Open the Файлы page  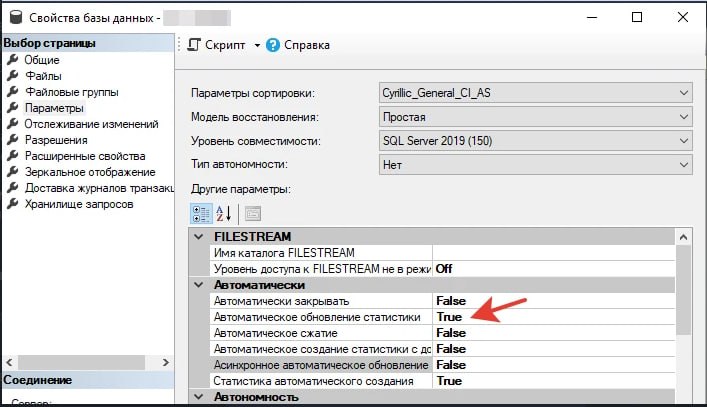point(43,76)
